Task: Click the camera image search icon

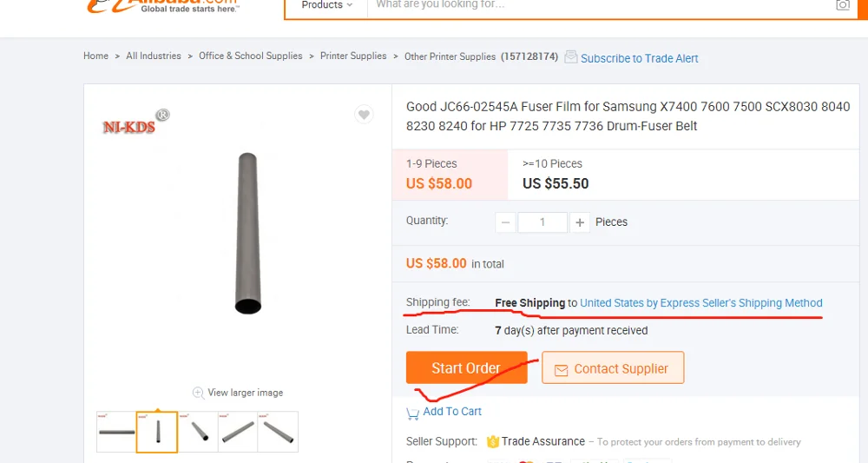Action: 843,5
